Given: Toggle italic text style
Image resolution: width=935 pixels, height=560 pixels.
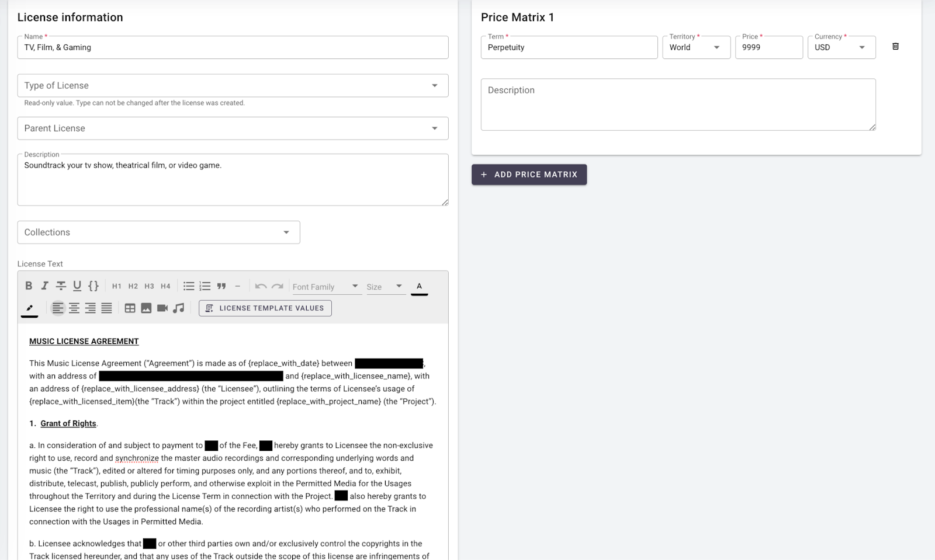Looking at the screenshot, I should (44, 286).
